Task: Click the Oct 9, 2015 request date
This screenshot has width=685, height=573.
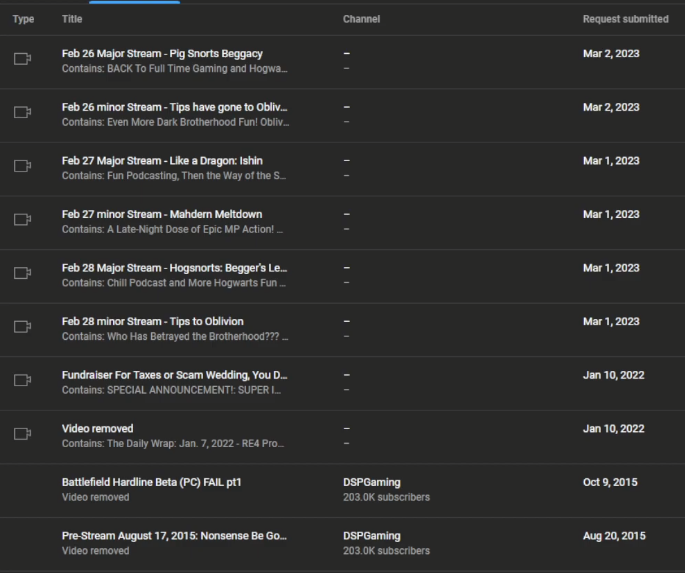Action: click(x=610, y=482)
